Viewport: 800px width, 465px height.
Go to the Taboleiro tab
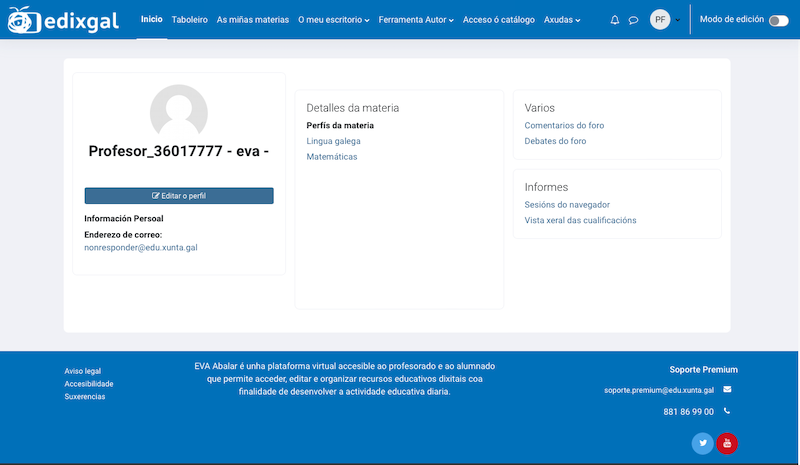pyautogui.click(x=190, y=20)
